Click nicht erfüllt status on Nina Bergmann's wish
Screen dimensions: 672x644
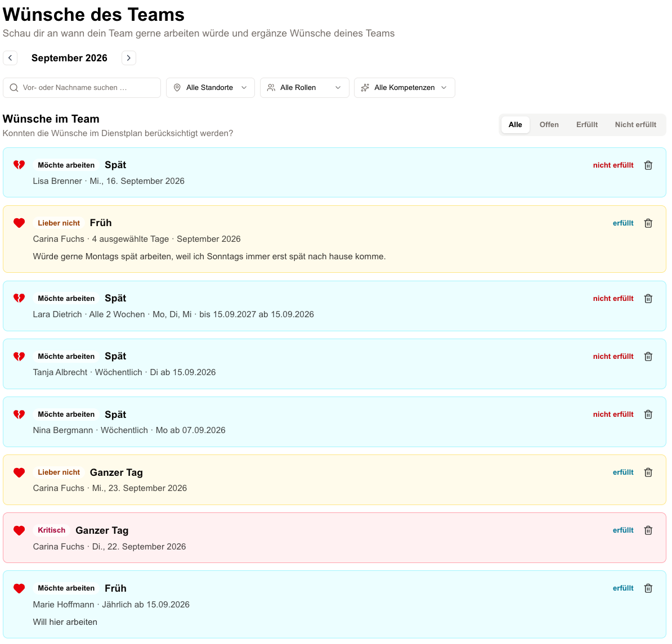point(613,415)
